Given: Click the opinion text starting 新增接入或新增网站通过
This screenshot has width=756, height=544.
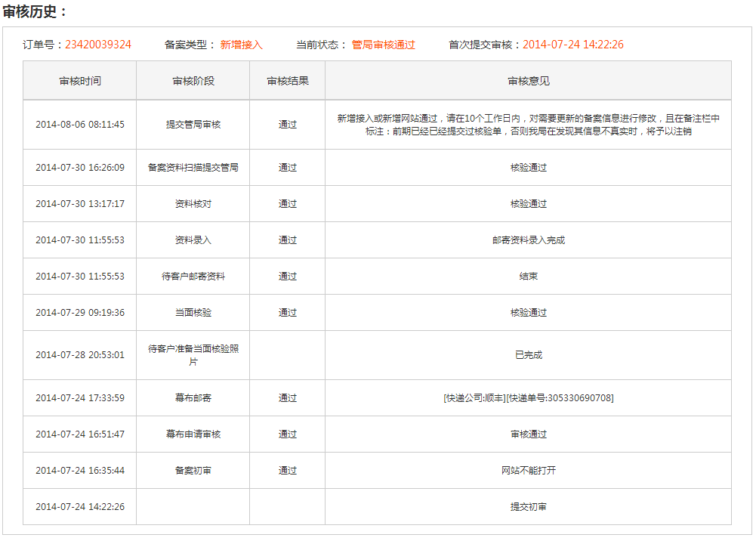Looking at the screenshot, I should coord(529,125).
